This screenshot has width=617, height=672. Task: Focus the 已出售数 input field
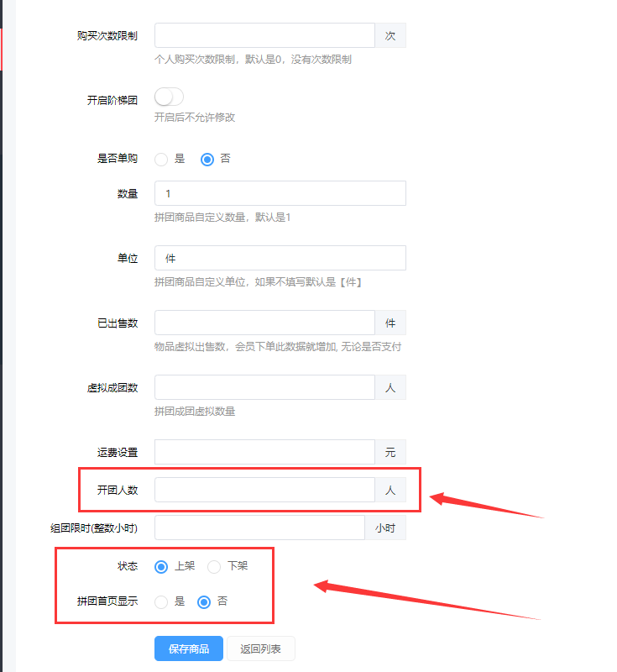pyautogui.click(x=264, y=323)
